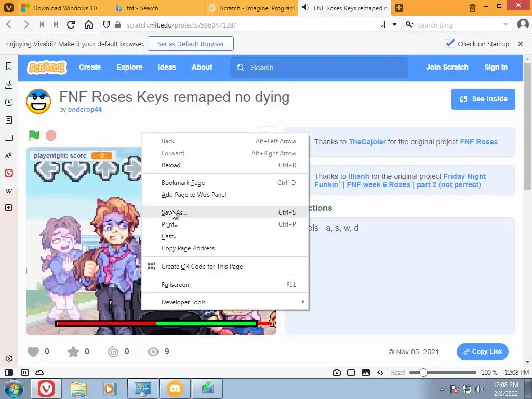
Task: Open Vivaldi settings gear icon
Action: tap(9, 358)
